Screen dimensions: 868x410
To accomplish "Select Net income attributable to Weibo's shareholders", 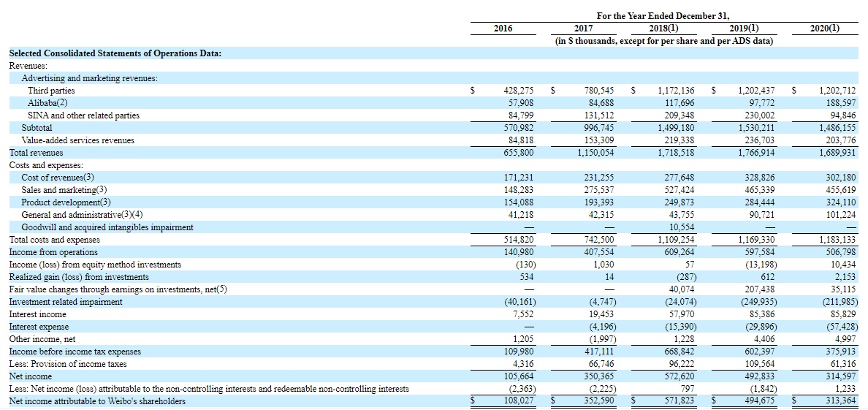I will [x=97, y=401].
